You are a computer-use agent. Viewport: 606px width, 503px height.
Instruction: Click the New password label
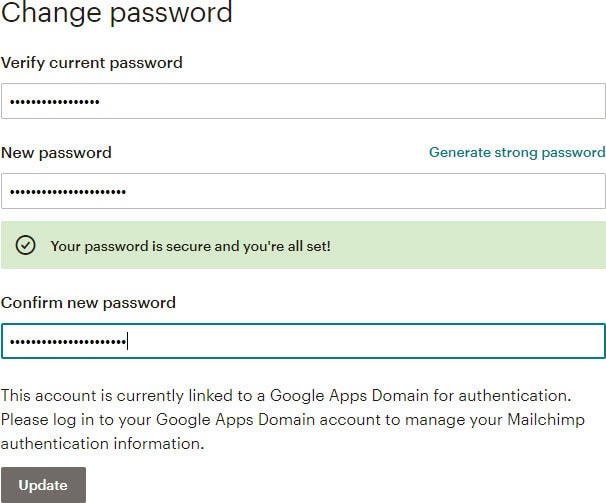56,153
